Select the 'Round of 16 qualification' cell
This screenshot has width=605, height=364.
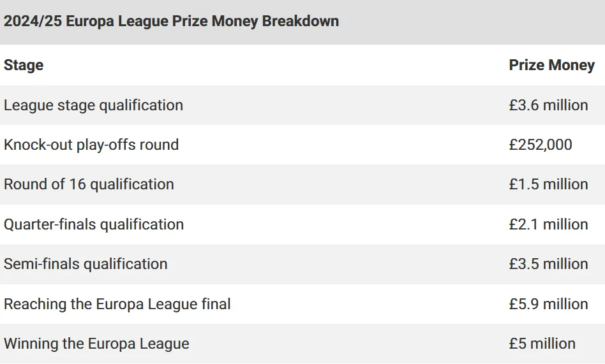pyautogui.click(x=89, y=184)
